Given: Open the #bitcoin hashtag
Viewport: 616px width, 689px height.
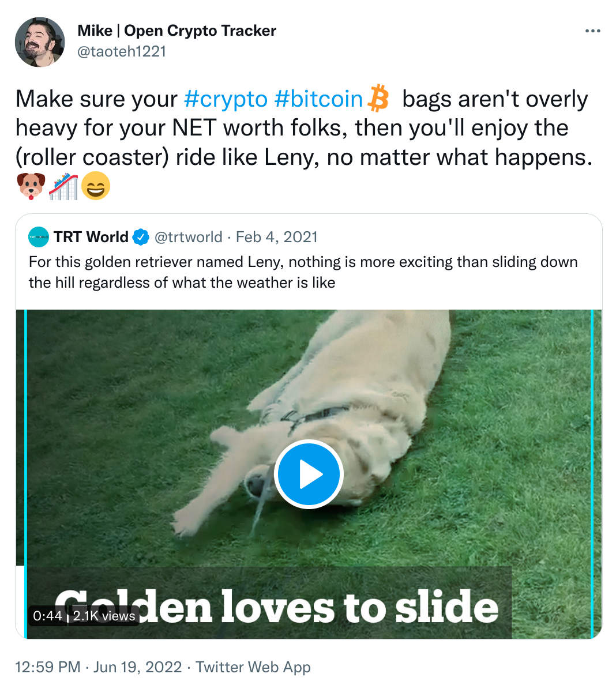Looking at the screenshot, I should [x=318, y=99].
